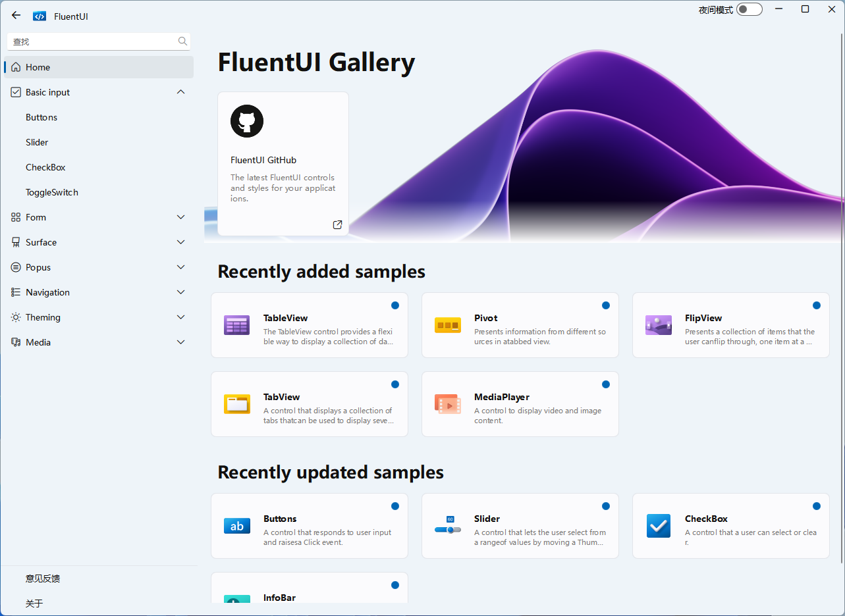The height and width of the screenshot is (616, 845).
Task: Click the CheckBox sample card title
Action: 706,519
